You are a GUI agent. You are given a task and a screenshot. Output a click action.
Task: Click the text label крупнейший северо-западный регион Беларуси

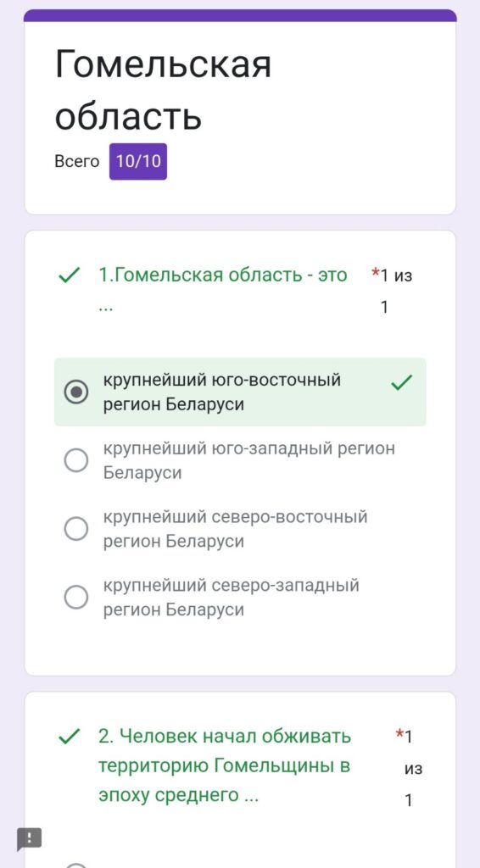[x=232, y=598]
